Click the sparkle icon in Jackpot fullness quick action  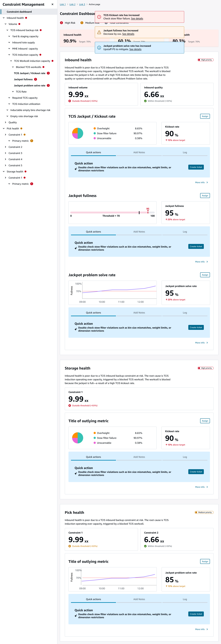[76, 248]
